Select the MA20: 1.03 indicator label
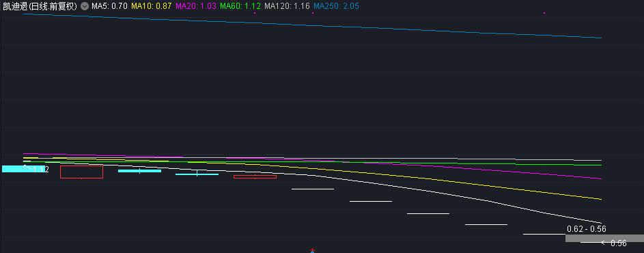The height and width of the screenshot is (253, 644). [x=196, y=7]
